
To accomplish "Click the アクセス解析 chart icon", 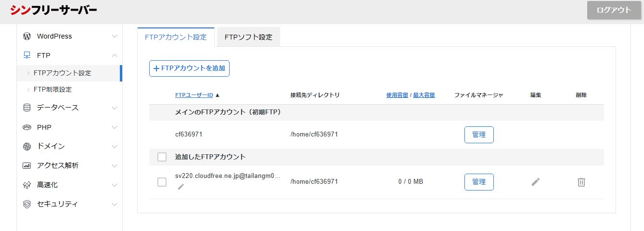I will tap(27, 165).
